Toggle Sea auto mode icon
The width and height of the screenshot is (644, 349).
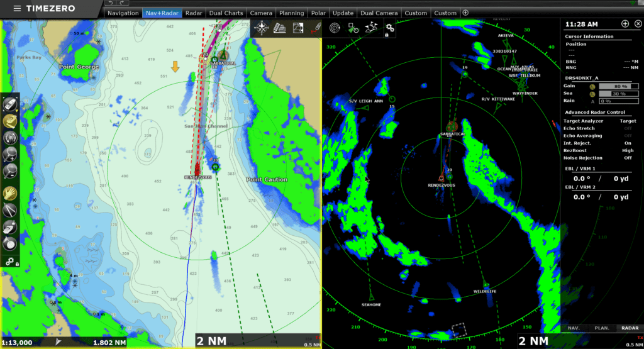coord(592,94)
